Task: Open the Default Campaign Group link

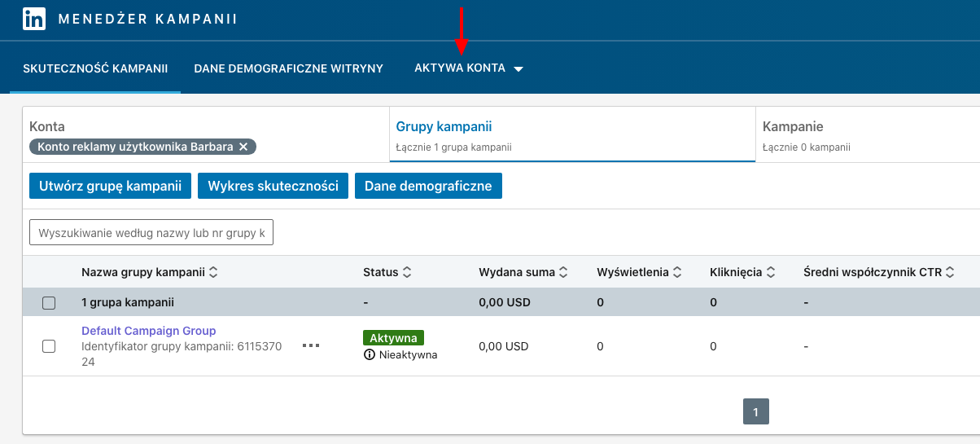Action: pos(149,331)
